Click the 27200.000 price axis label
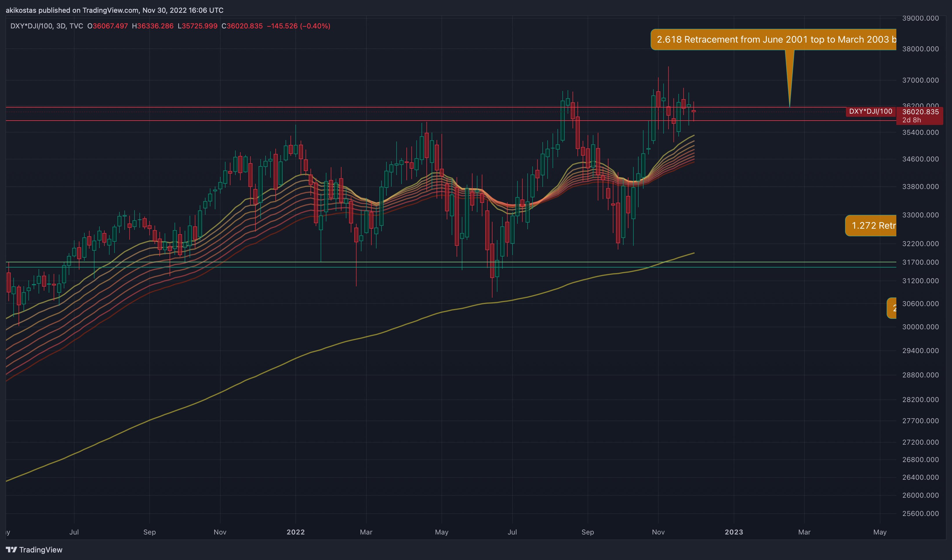This screenshot has height=560, width=952. pos(920,442)
